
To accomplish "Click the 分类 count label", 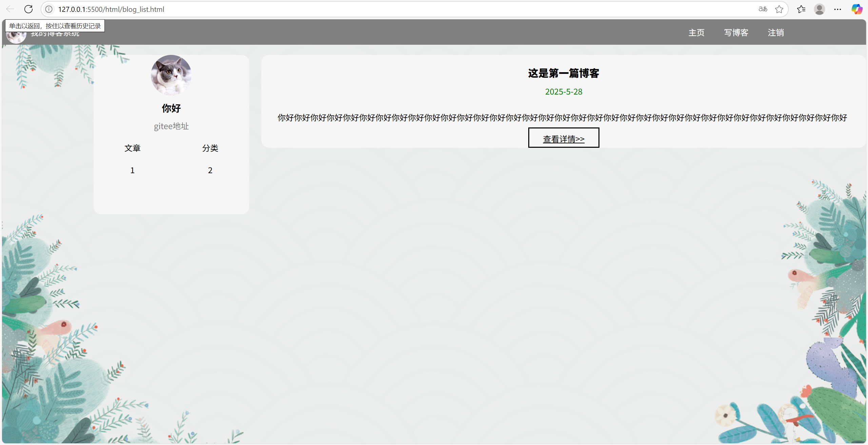I will pyautogui.click(x=210, y=148).
